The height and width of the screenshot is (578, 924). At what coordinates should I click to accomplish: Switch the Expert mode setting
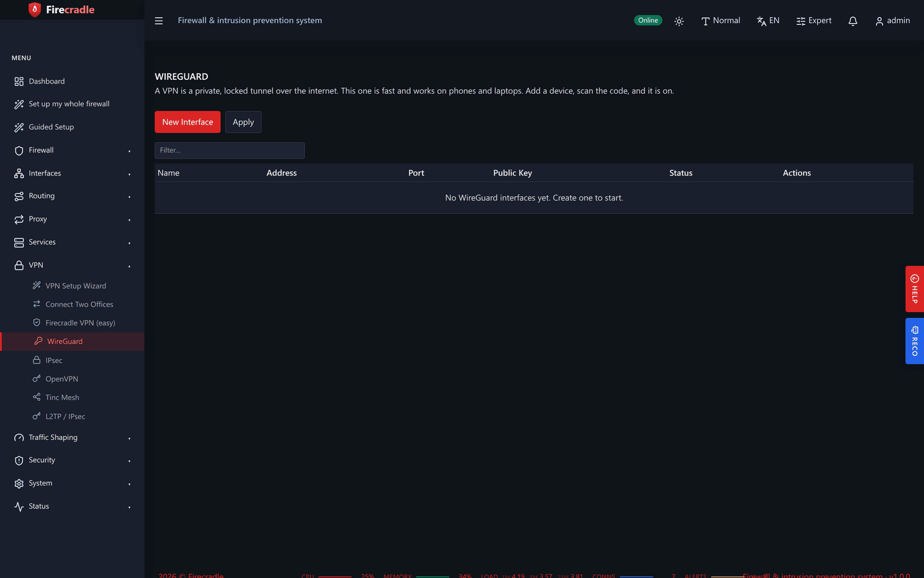[814, 21]
